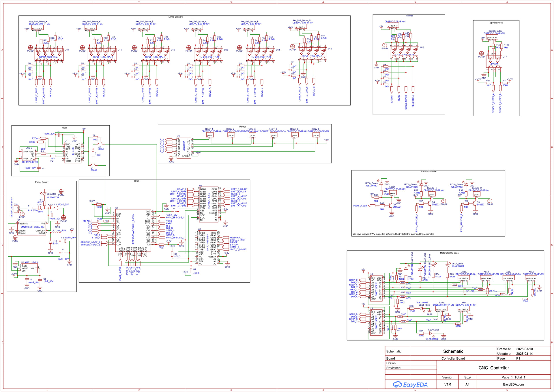
Task: Click the ULN2003A U9 driver symbol
Action: 184,148
